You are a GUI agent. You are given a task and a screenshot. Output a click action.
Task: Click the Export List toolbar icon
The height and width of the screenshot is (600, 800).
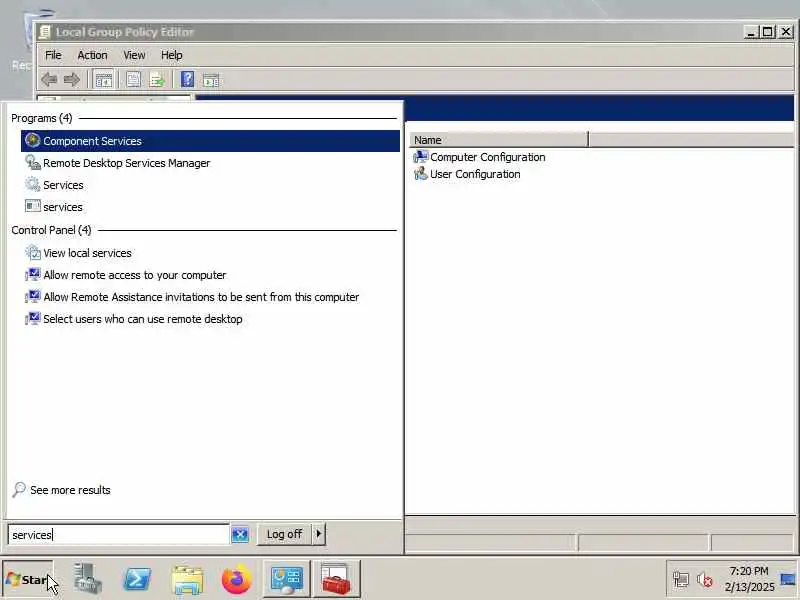click(x=157, y=80)
